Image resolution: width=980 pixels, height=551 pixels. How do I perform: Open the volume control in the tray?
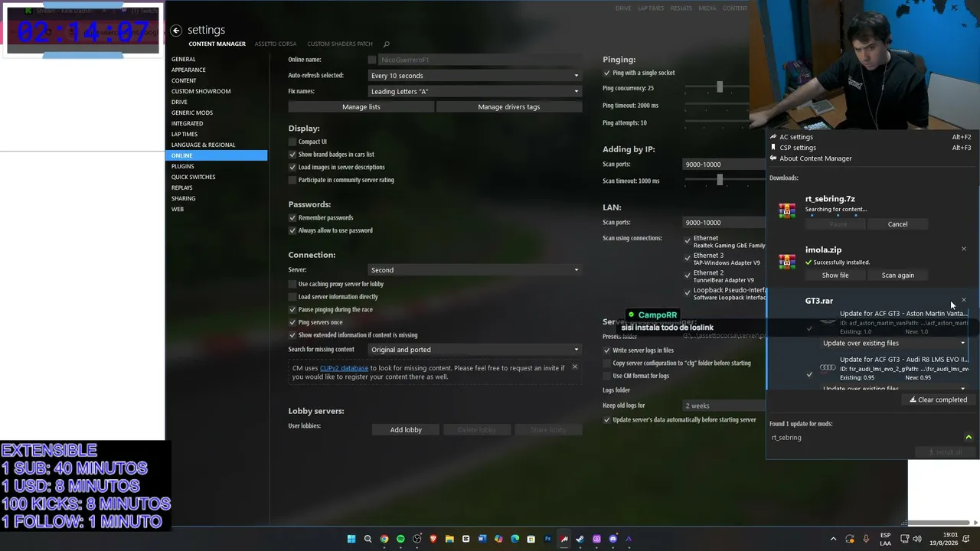point(919,539)
